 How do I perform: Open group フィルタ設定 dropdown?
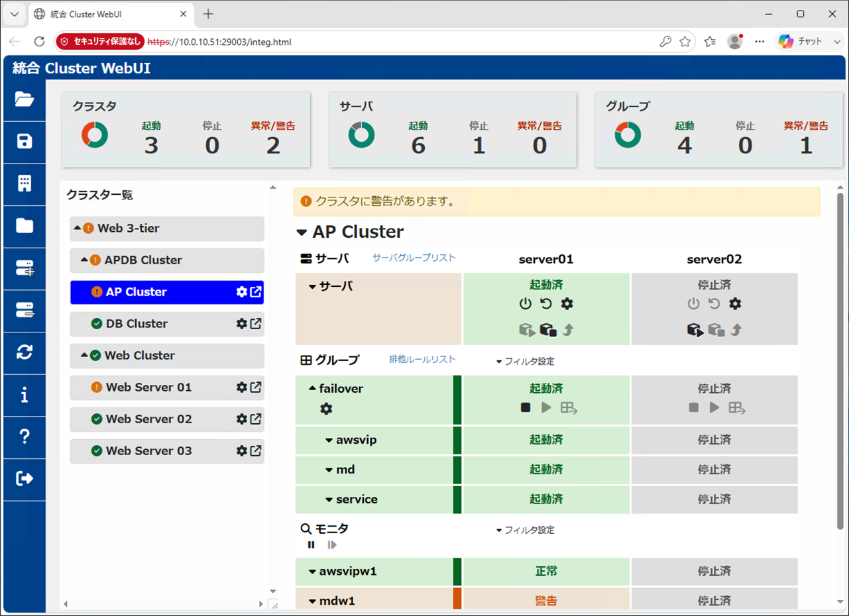point(525,362)
